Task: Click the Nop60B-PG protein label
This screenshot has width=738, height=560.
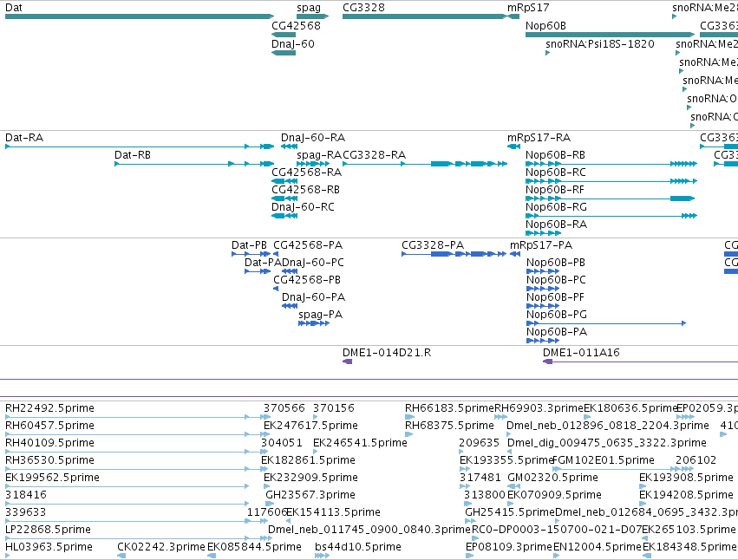Action: [557, 315]
